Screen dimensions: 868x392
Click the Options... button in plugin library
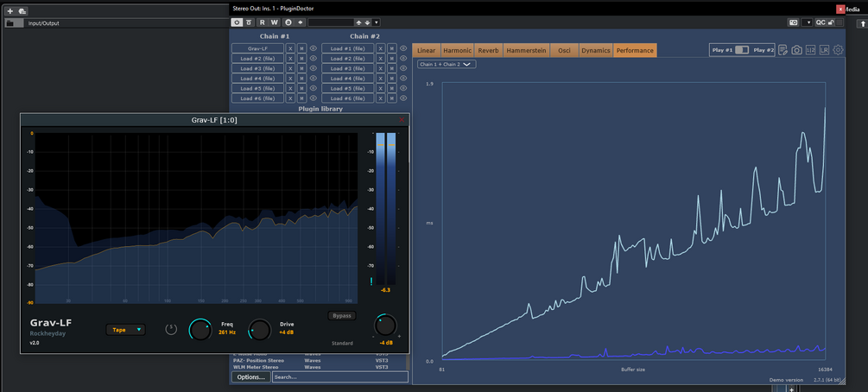tap(250, 377)
